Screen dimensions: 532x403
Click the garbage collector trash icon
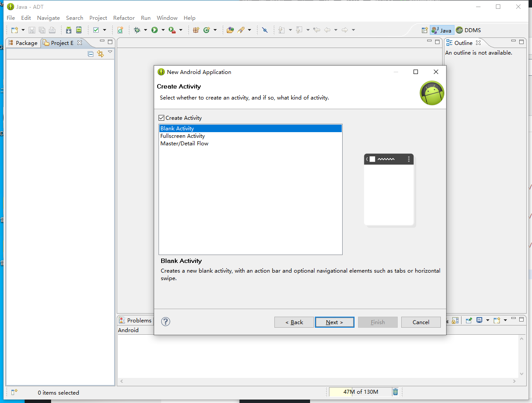(395, 392)
